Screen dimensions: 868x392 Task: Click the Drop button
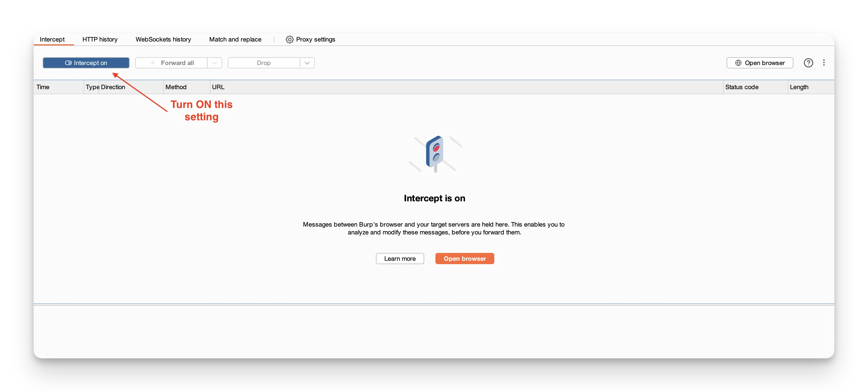[x=263, y=63]
